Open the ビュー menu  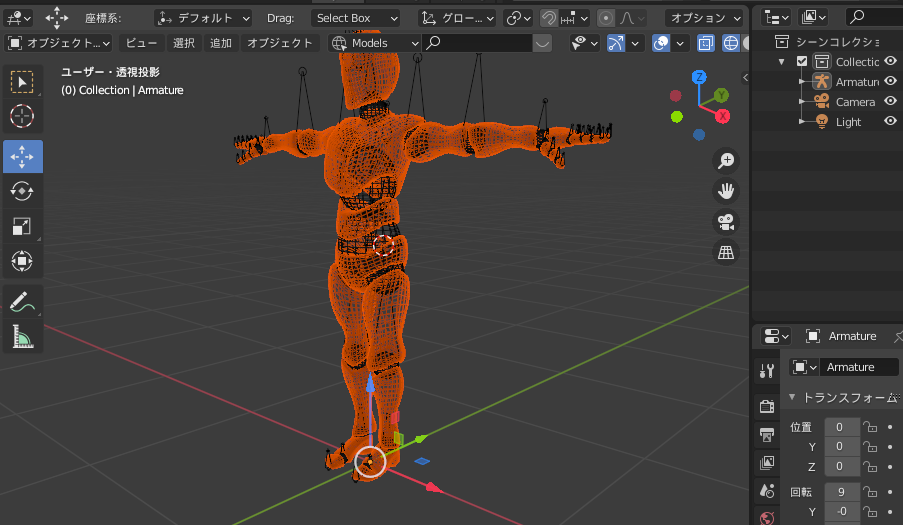141,43
